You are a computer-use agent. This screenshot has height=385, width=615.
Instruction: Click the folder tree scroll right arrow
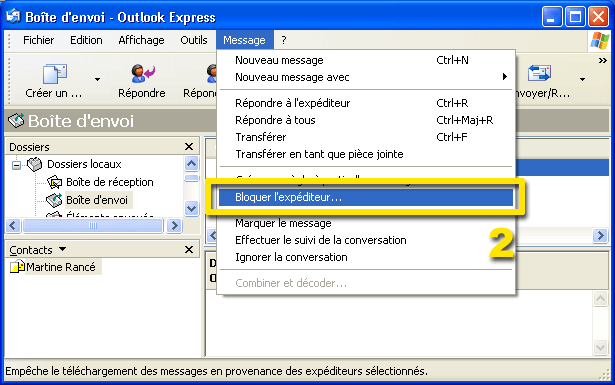(175, 225)
